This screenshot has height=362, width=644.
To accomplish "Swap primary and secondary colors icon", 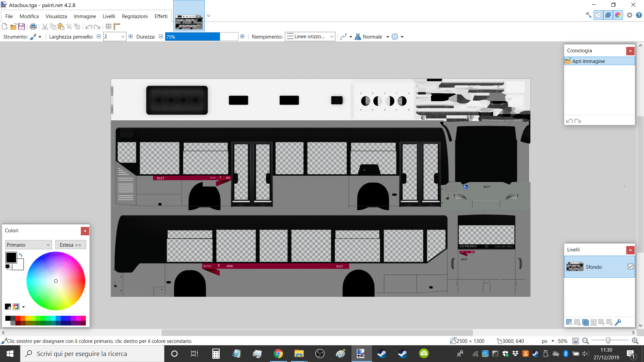I will pyautogui.click(x=21, y=255).
